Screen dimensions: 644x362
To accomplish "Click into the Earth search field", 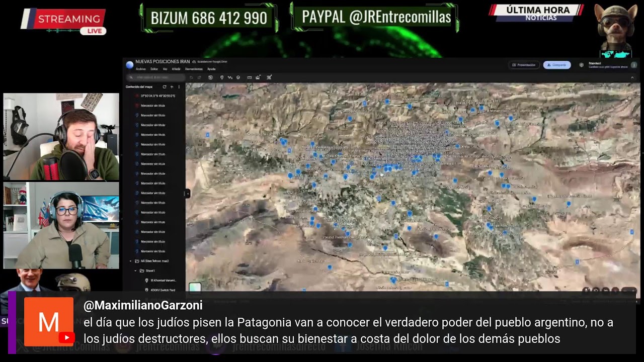I will tap(156, 77).
